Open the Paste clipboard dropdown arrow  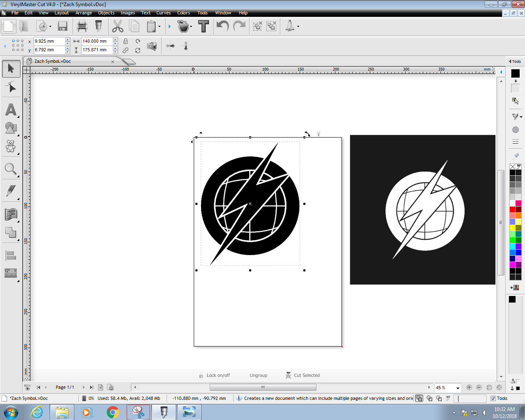point(160,27)
